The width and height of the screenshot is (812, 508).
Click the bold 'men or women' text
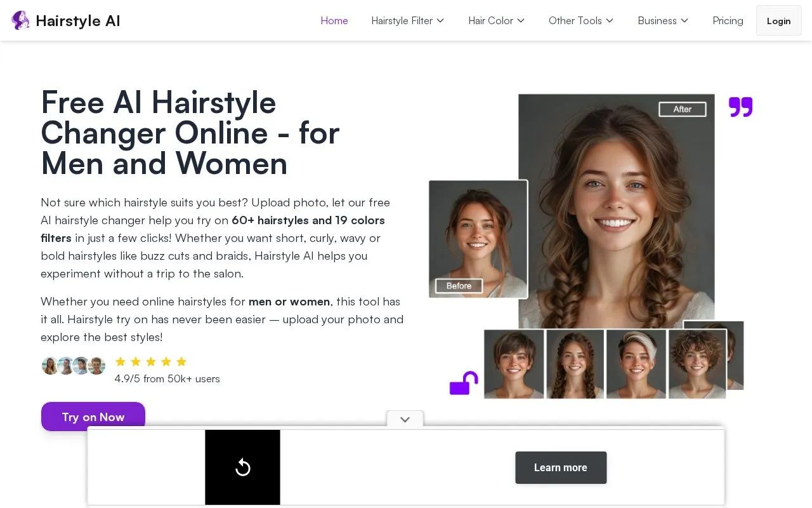pyautogui.click(x=289, y=302)
